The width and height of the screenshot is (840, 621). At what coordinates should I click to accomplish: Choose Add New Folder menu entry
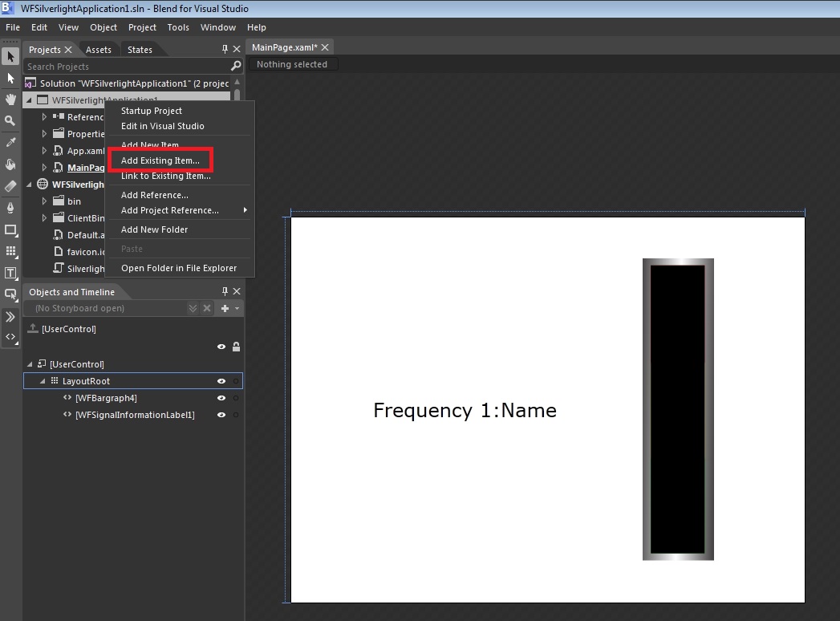coord(154,229)
